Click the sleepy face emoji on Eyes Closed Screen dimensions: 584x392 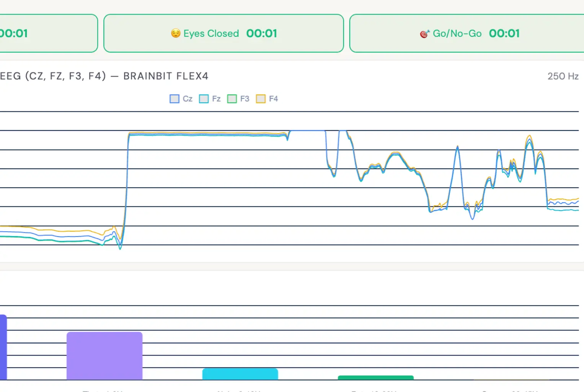[176, 33]
